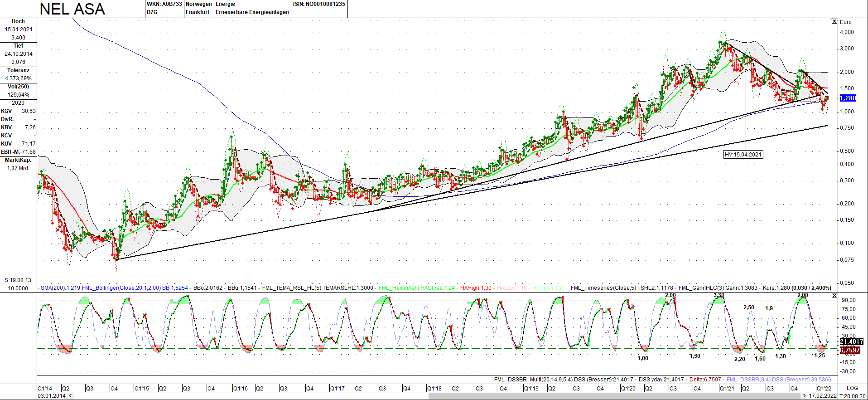
Task: Click the horizontal timeline scrollbar thumb
Action: click(615, 396)
